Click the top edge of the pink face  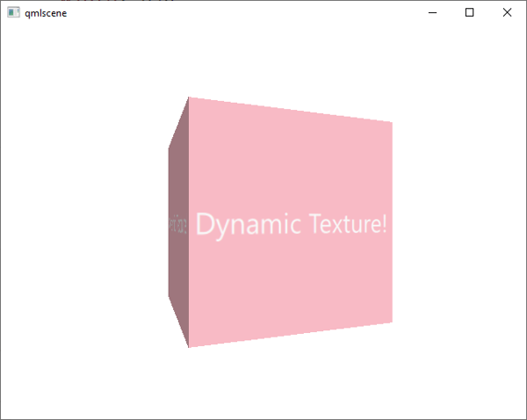point(290,110)
